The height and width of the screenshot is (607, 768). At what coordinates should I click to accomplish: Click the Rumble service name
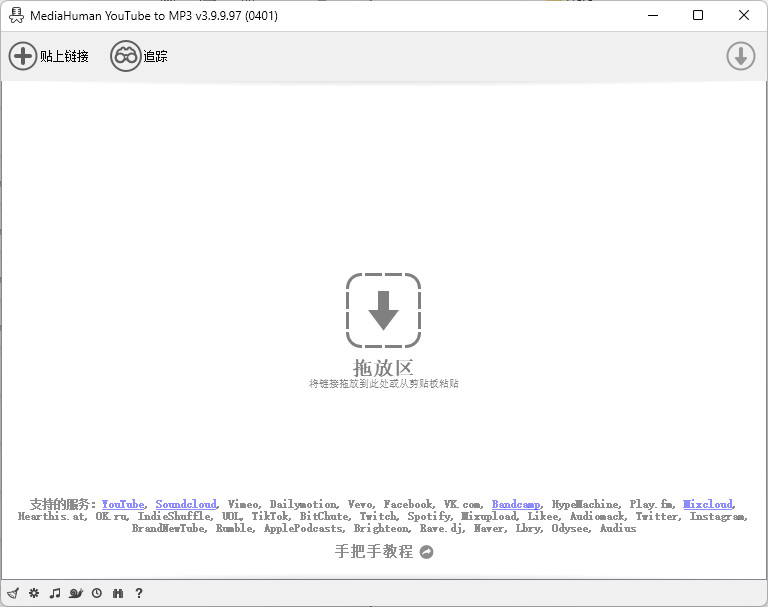[x=234, y=529]
